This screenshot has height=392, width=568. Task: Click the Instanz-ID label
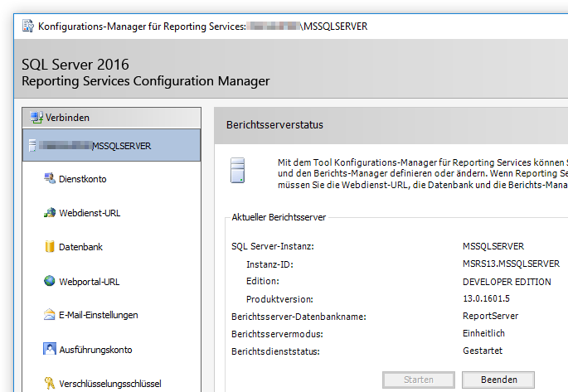269,264
